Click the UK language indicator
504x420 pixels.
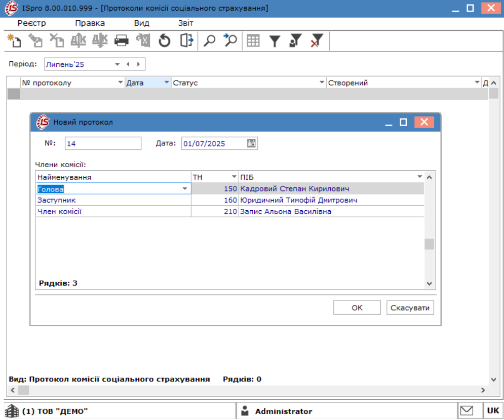pyautogui.click(x=493, y=411)
